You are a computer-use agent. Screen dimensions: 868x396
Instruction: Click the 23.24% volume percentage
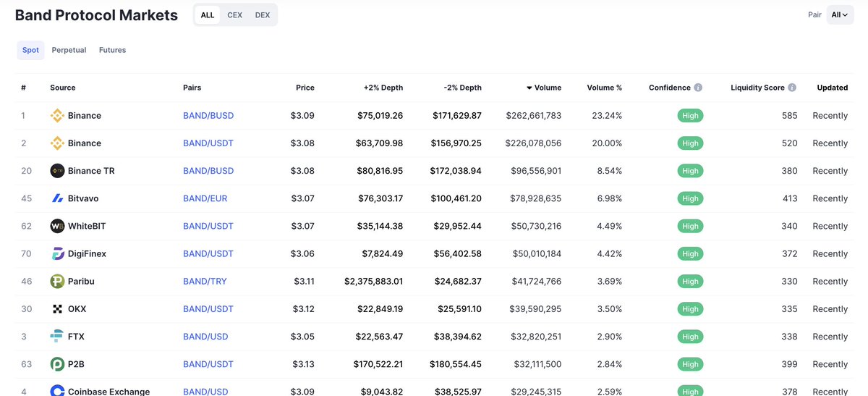[x=607, y=116]
